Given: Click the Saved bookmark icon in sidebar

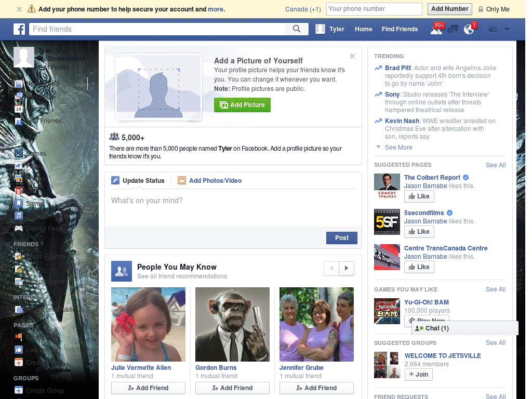Looking at the screenshot, I should (x=19, y=203).
